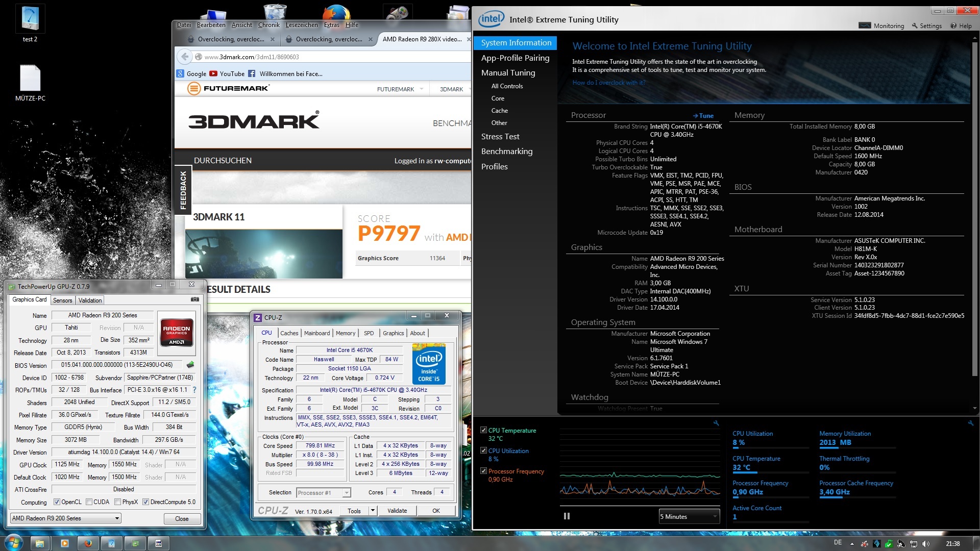Open Monitoring in XTU header
Viewport: 980px width, 551px height.
(881, 26)
